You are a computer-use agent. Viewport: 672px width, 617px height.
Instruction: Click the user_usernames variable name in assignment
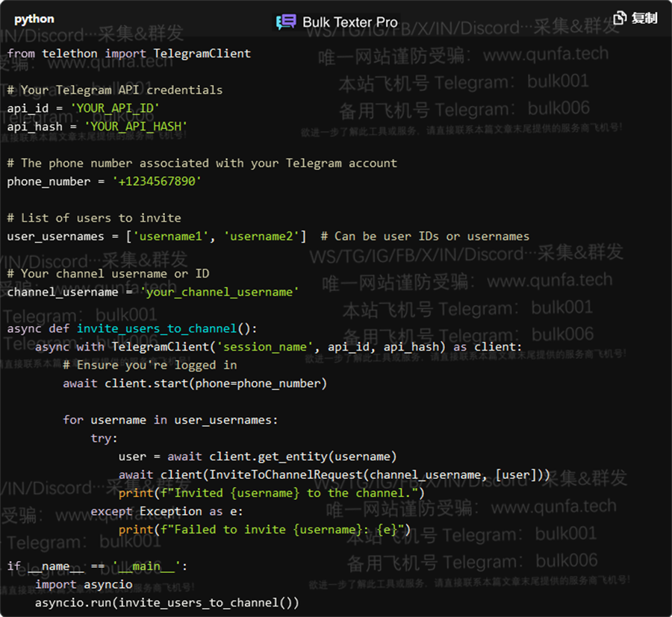56,237
